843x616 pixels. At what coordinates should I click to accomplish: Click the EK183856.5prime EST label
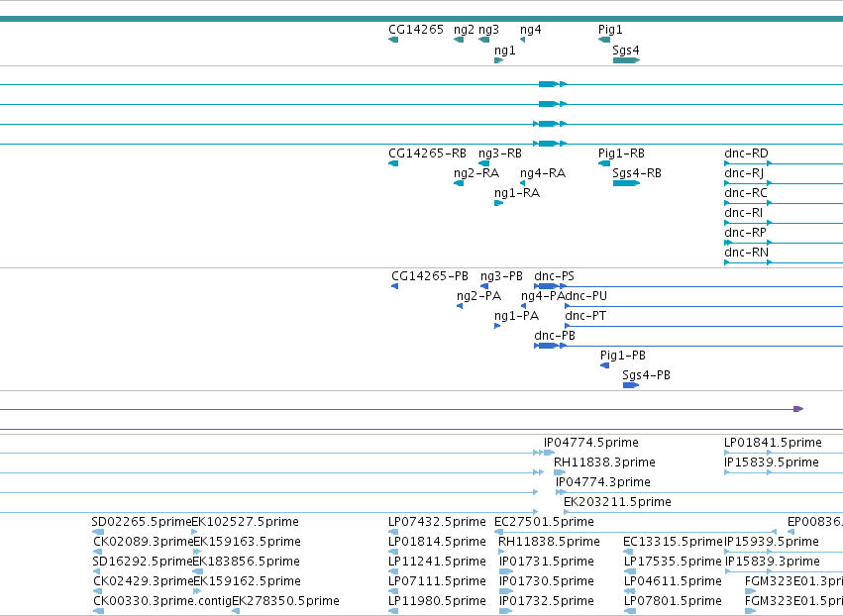(x=247, y=562)
